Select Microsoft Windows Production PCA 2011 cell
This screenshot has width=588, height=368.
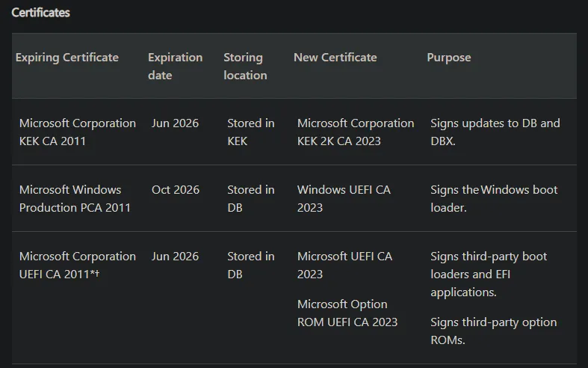[x=75, y=198]
